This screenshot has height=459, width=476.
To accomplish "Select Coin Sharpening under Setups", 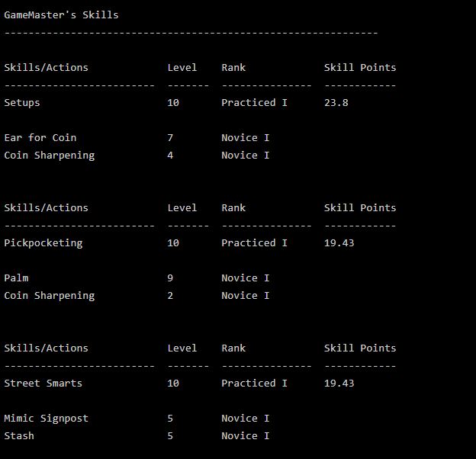I will [x=49, y=156].
